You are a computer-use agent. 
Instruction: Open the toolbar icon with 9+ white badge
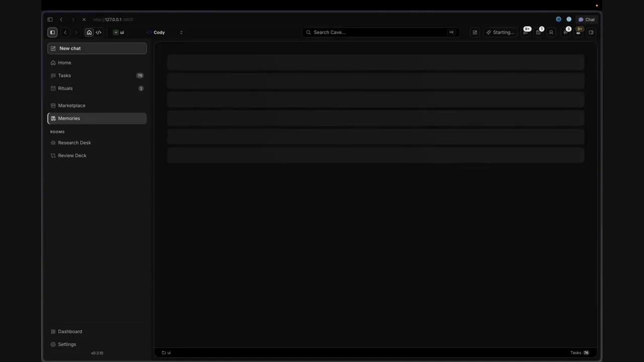526,32
